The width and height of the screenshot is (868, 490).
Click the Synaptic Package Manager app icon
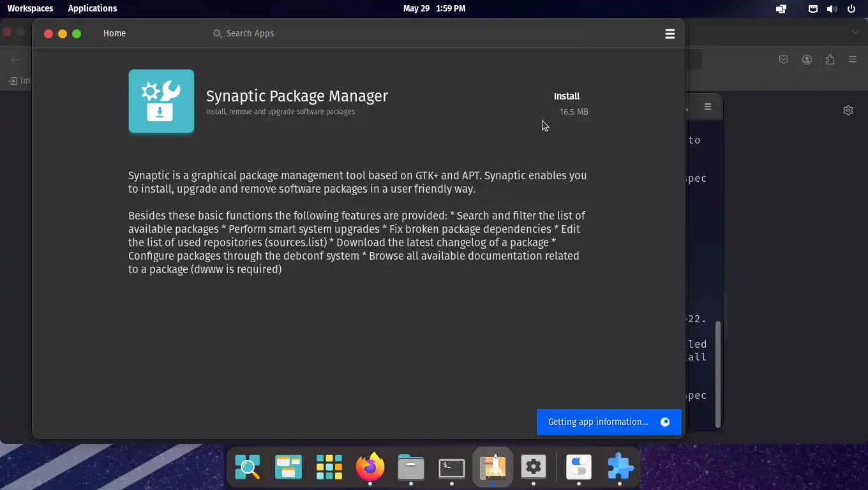[x=161, y=101]
